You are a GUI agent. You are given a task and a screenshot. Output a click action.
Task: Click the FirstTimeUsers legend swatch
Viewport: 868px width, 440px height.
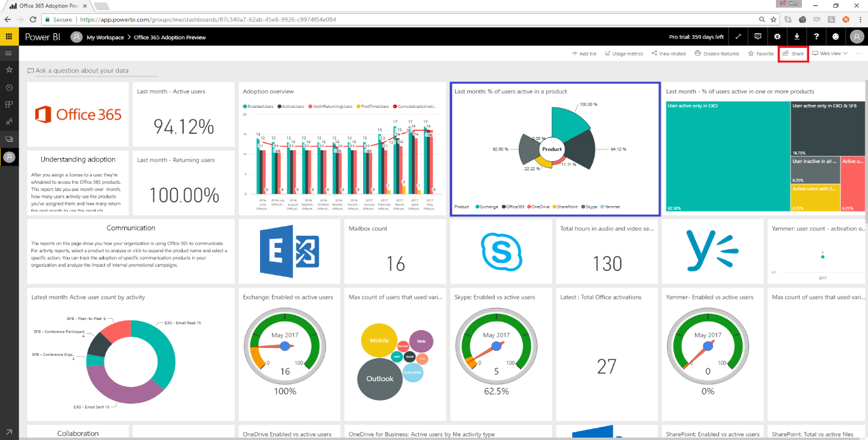[x=358, y=106]
